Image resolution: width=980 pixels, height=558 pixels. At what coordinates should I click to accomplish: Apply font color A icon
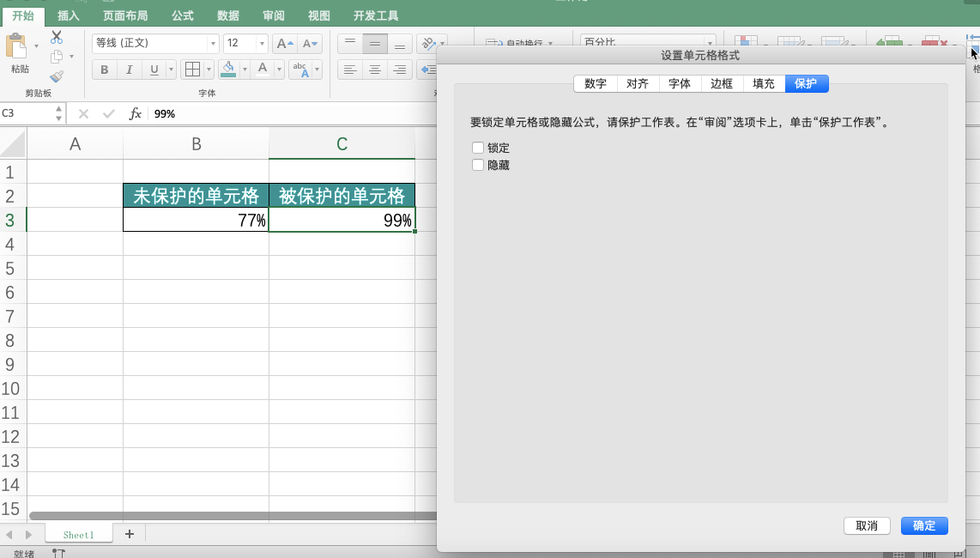(263, 70)
